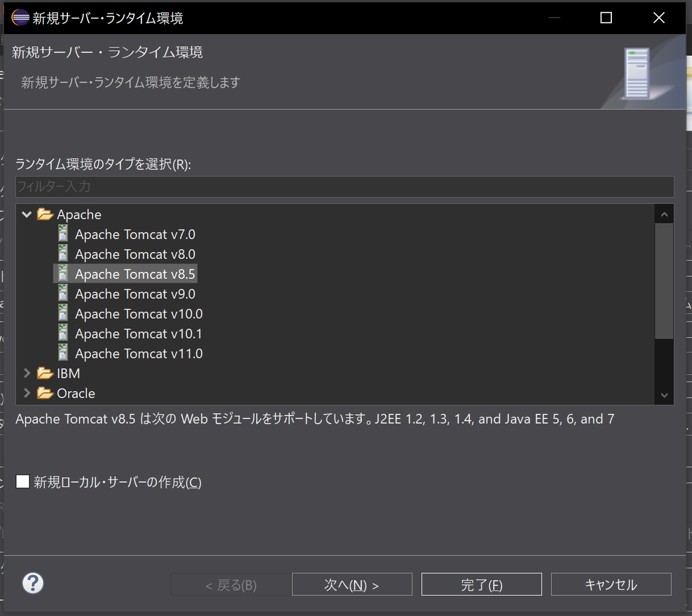
Task: Select the Apache Tomcat v11.0 label
Action: 138,354
